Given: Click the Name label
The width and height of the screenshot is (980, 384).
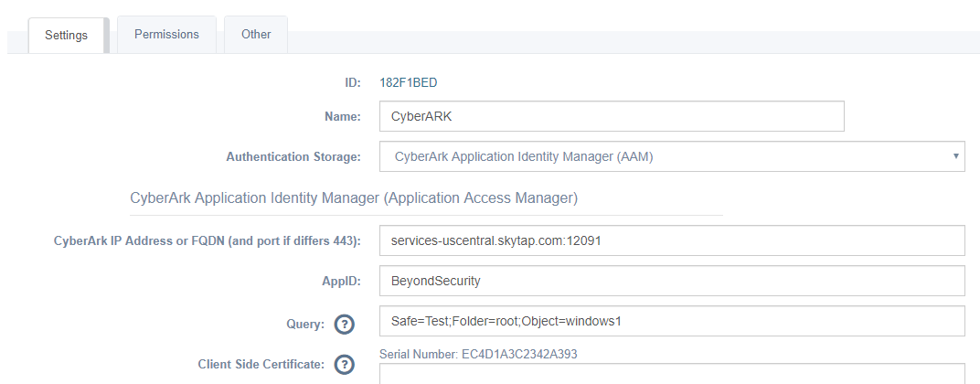Looking at the screenshot, I should [343, 116].
